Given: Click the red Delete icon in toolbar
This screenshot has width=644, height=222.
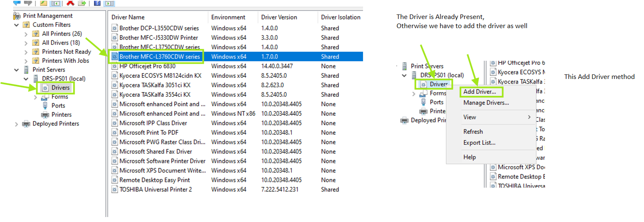Looking at the screenshot, I should tap(71, 3).
